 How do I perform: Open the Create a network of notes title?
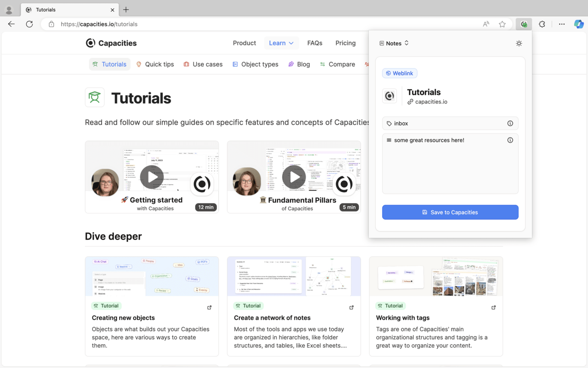(272, 318)
